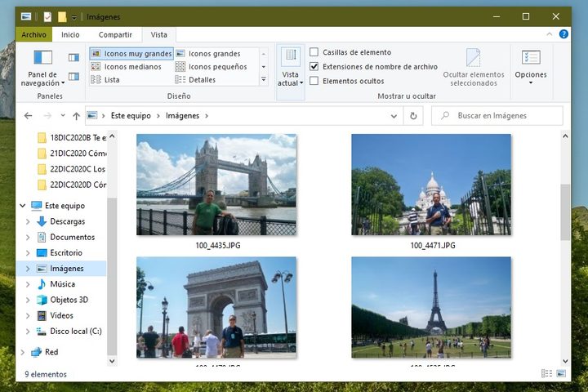Click Imágenes in the address path
The width and height of the screenshot is (588, 392).
tap(183, 115)
